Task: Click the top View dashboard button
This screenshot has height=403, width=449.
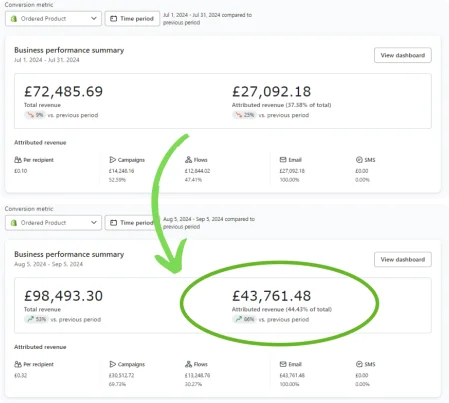Action: 403,55
